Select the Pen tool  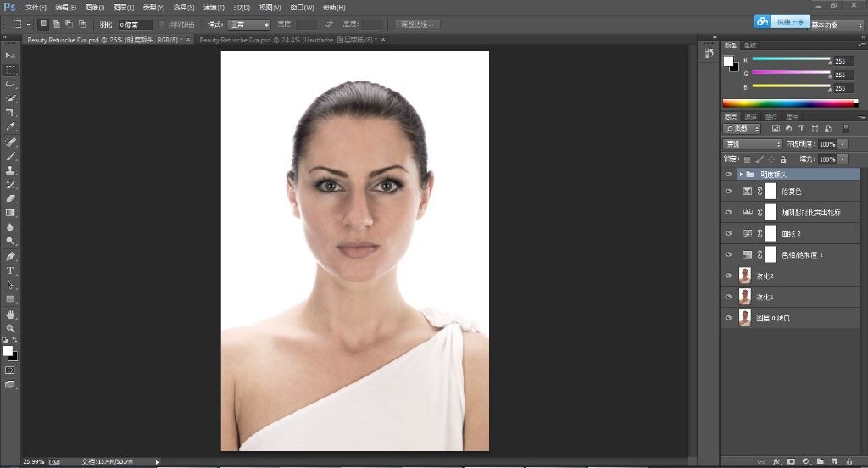pos(10,256)
